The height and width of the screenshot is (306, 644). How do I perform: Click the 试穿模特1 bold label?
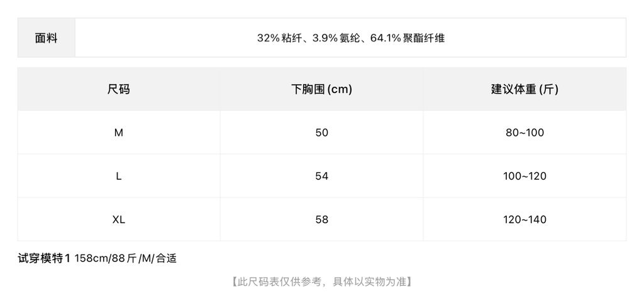pyautogui.click(x=45, y=258)
